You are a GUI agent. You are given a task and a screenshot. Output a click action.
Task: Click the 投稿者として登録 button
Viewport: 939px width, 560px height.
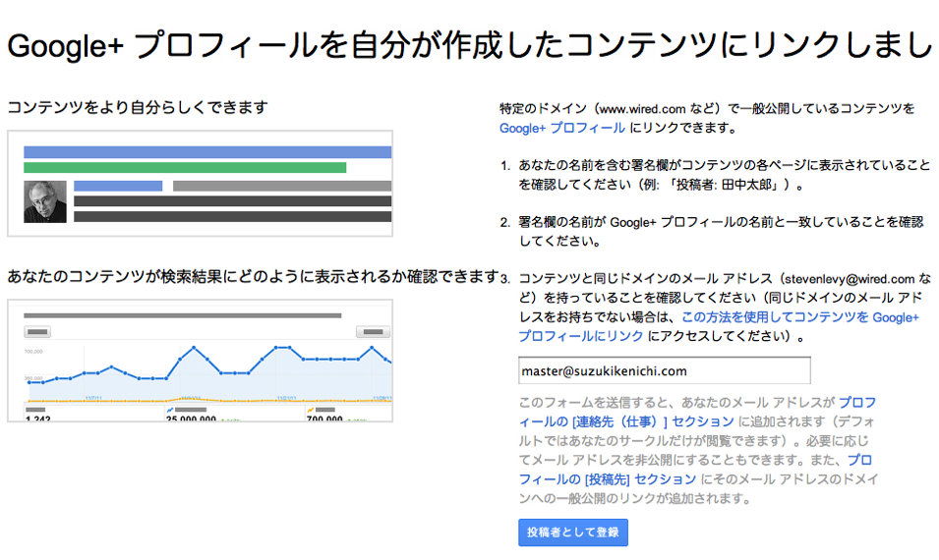coord(573,532)
